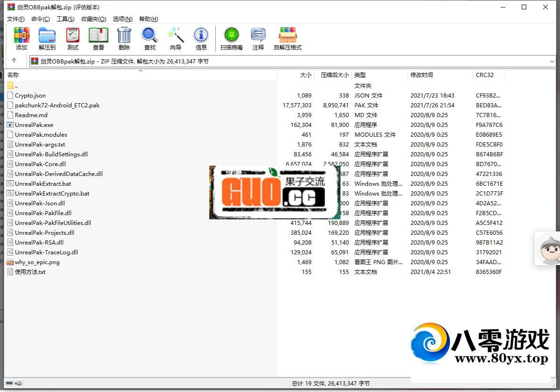Click the UnrealPak-Core.dll file icon
560x392 pixels.
pos(10,164)
